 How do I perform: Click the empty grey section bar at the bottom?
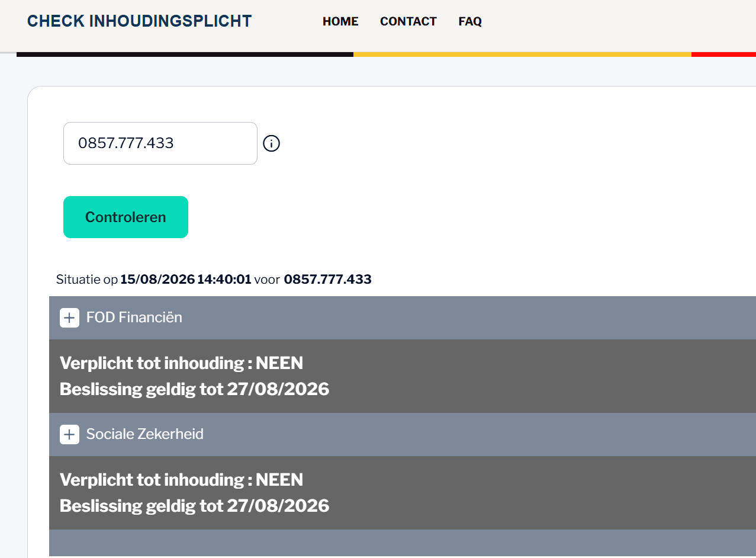(x=403, y=543)
